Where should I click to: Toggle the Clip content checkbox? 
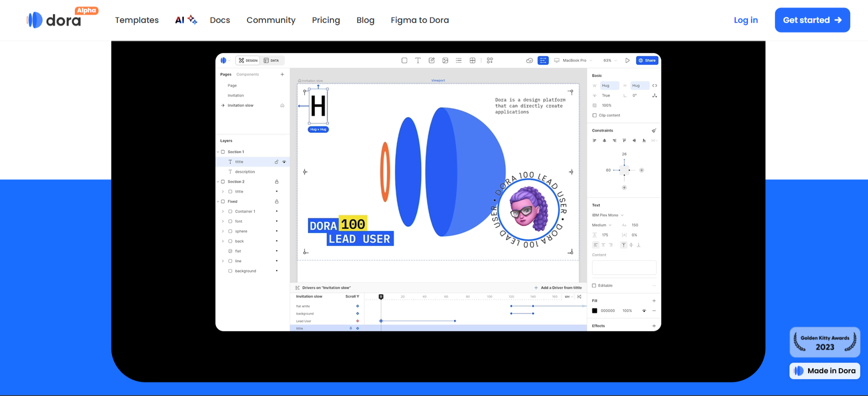(x=594, y=115)
